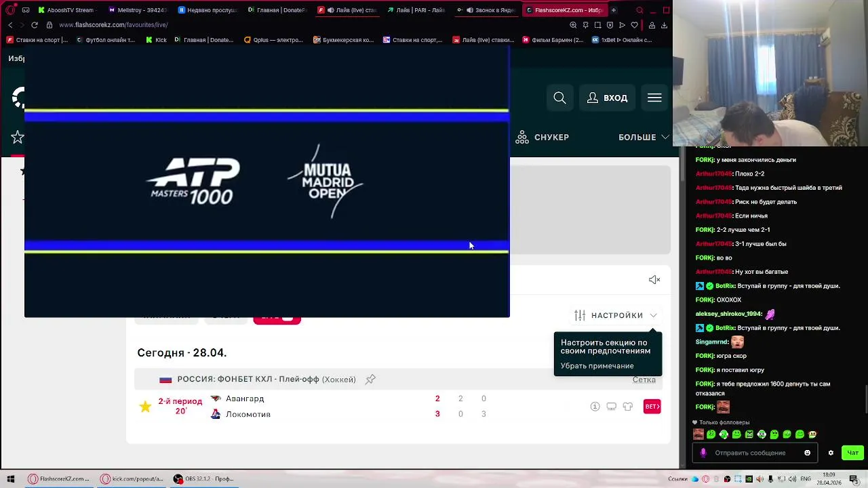868x488 pixels.
Task: Click the jersey lineup icon in match row
Action: pyautogui.click(x=627, y=407)
